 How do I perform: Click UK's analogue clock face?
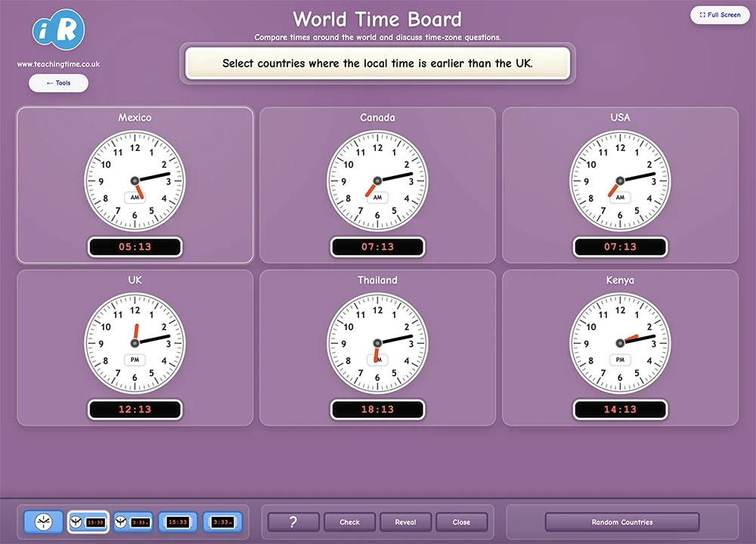(x=135, y=343)
